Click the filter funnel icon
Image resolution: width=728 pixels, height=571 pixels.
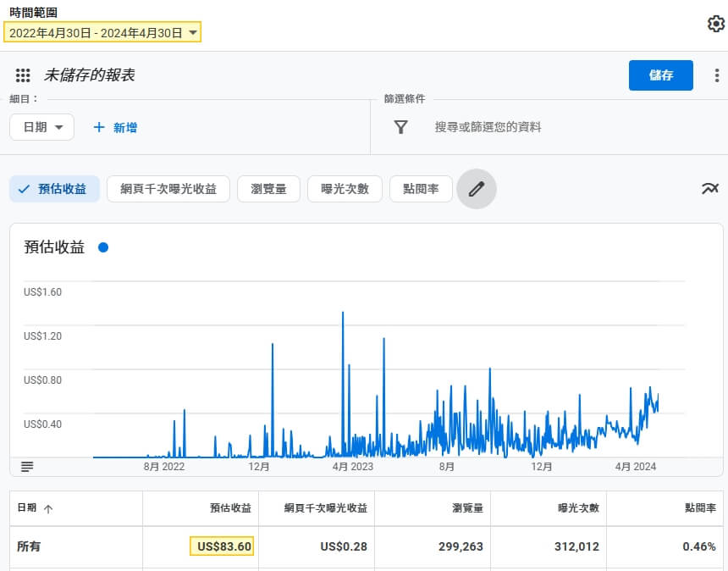tap(401, 127)
